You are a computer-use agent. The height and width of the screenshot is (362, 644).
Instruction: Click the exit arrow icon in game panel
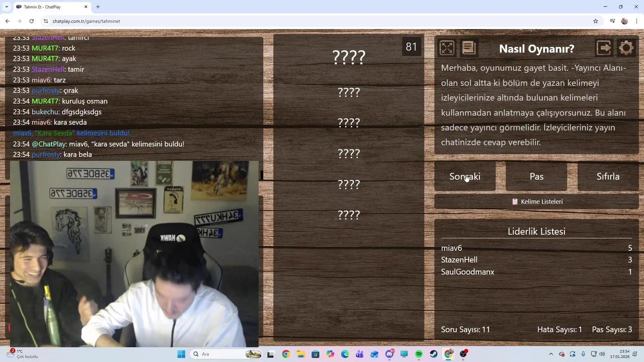click(x=604, y=48)
